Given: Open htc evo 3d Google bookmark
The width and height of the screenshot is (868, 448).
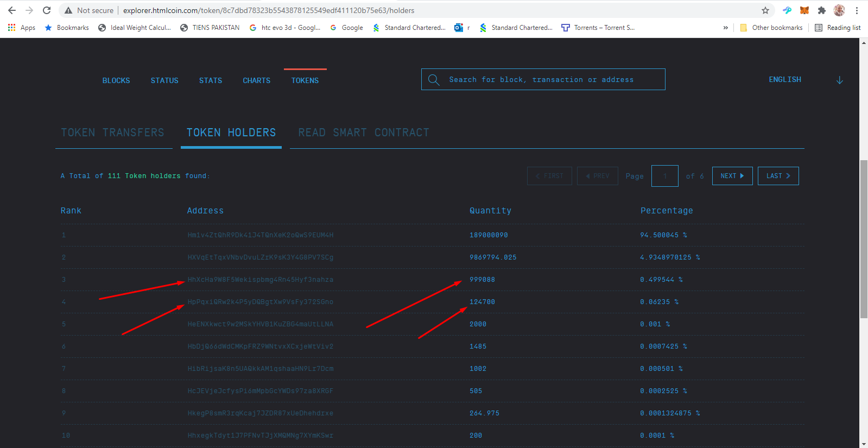Looking at the screenshot, I should (x=285, y=28).
